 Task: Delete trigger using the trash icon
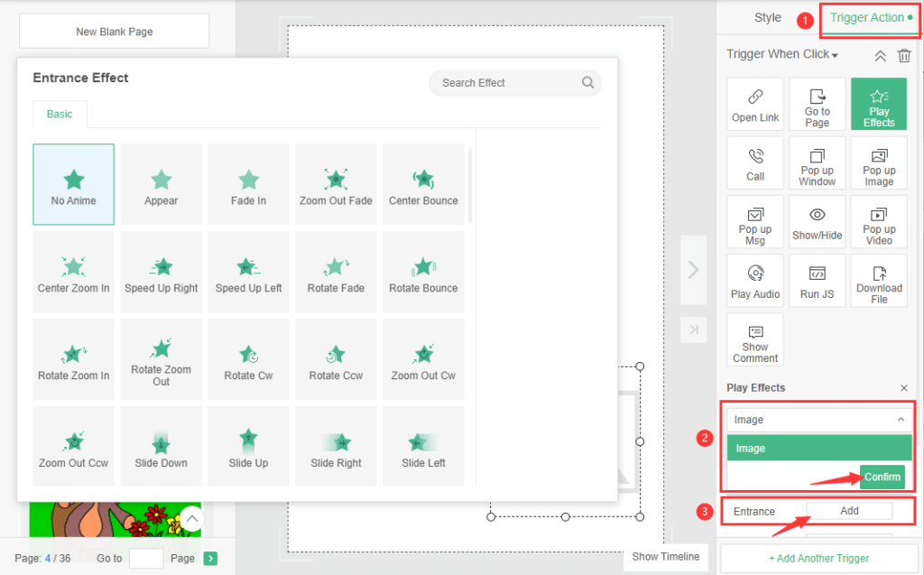[904, 56]
